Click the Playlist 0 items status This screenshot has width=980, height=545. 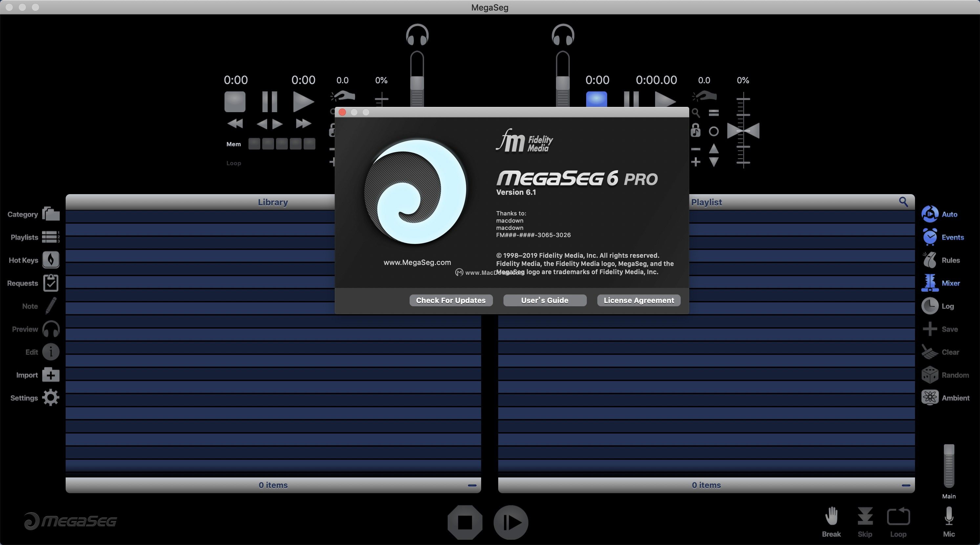click(x=706, y=485)
